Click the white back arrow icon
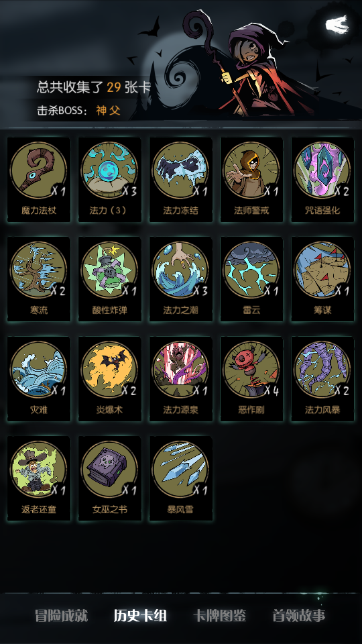This screenshot has height=644, width=362. point(337,25)
